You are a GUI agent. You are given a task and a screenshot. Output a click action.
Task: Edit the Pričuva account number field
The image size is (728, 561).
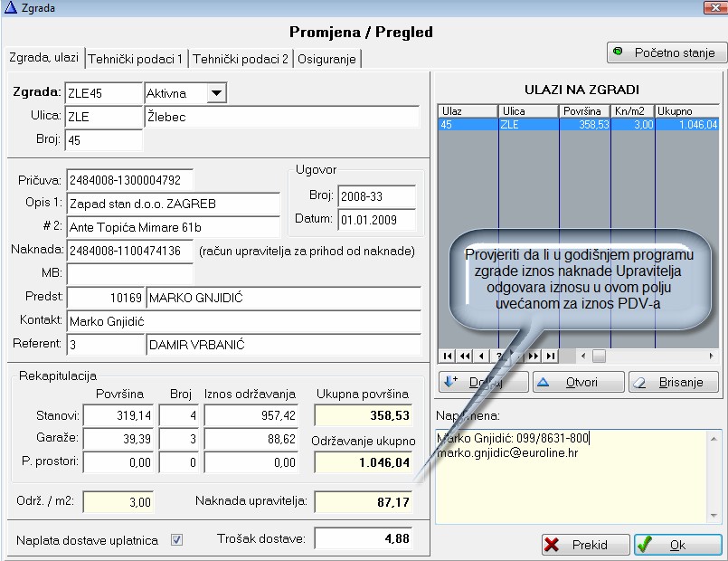click(129, 180)
